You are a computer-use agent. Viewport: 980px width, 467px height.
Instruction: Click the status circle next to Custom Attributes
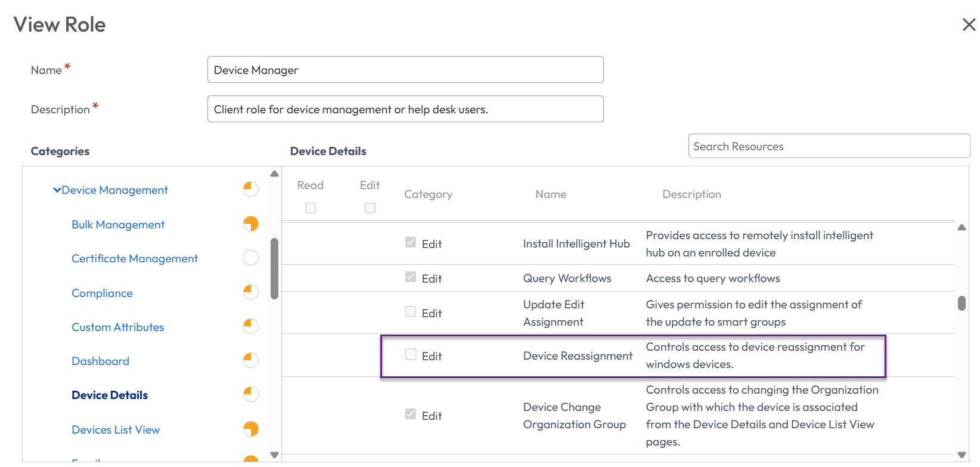(251, 326)
